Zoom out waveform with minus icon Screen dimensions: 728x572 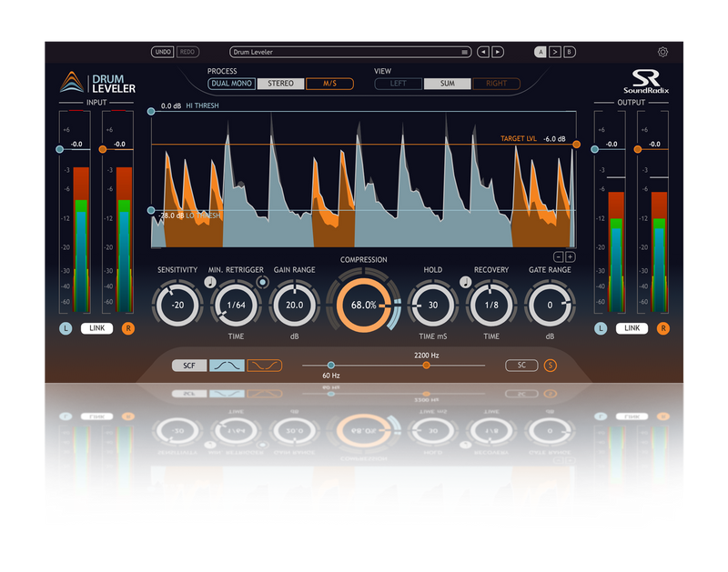coord(559,257)
